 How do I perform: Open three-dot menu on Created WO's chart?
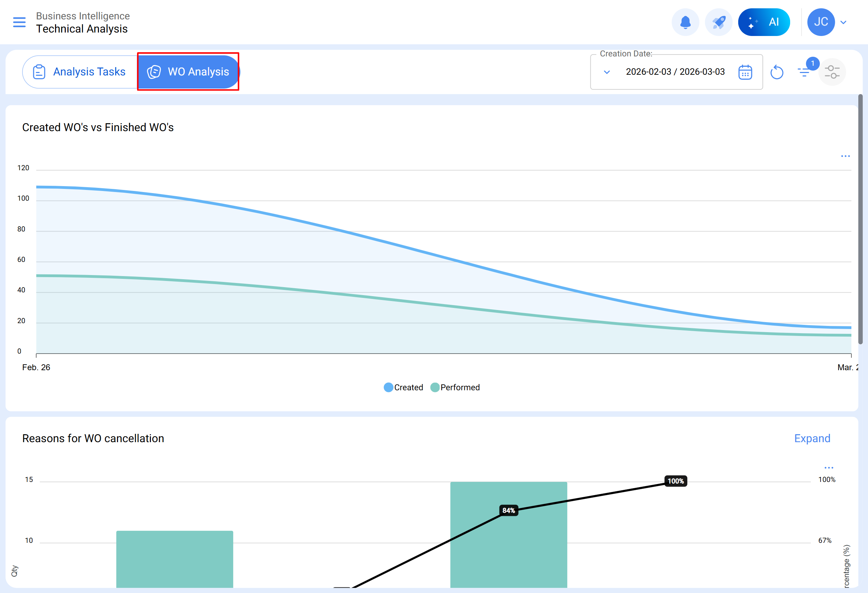(845, 156)
